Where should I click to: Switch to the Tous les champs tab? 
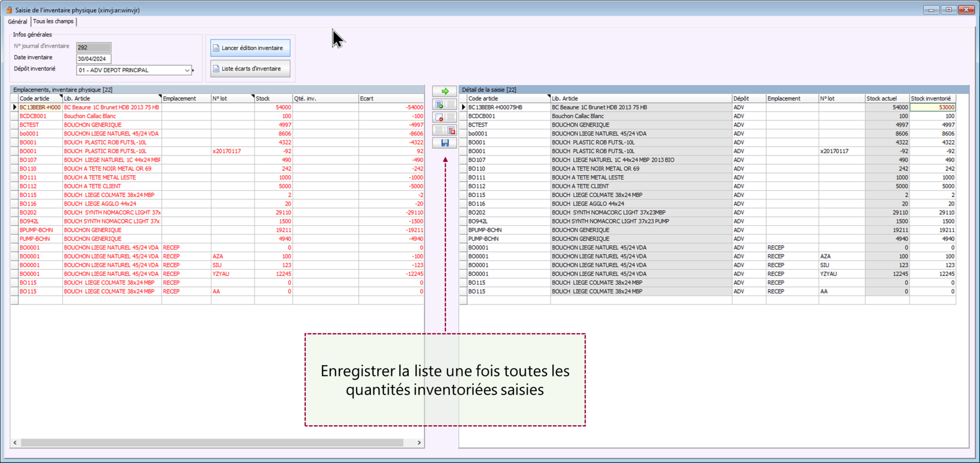53,22
